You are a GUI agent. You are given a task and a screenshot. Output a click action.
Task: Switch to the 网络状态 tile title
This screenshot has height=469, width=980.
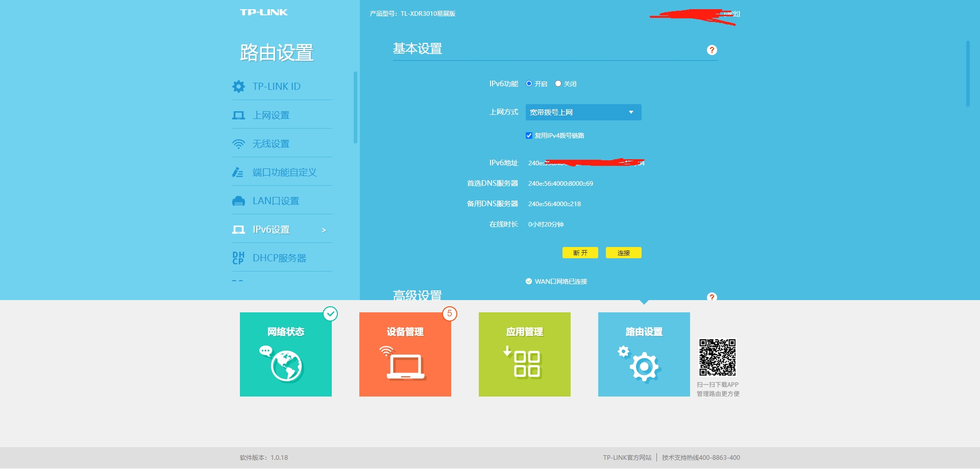tap(286, 332)
